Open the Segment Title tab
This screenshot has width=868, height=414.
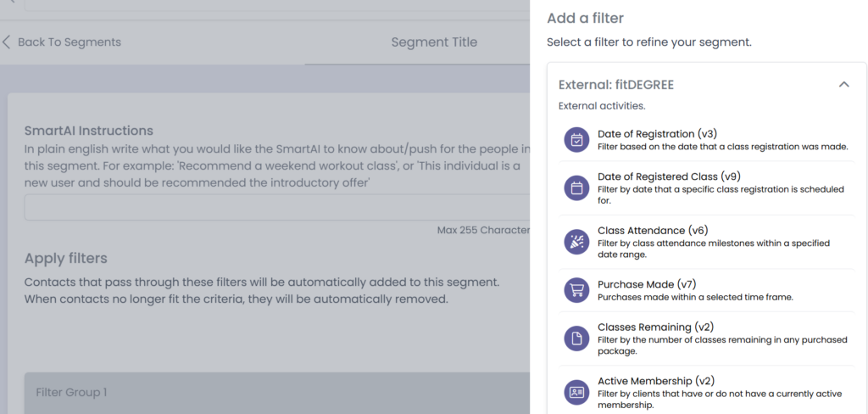coord(434,42)
